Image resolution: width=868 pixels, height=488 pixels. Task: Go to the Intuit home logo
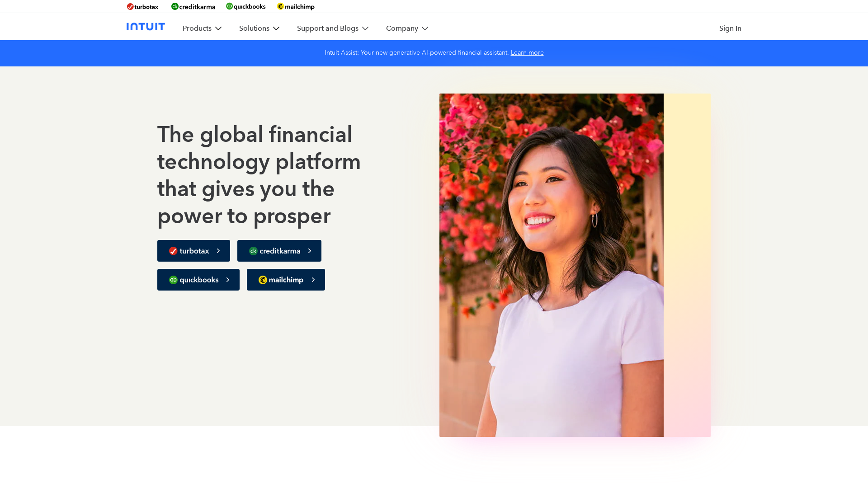click(x=146, y=27)
